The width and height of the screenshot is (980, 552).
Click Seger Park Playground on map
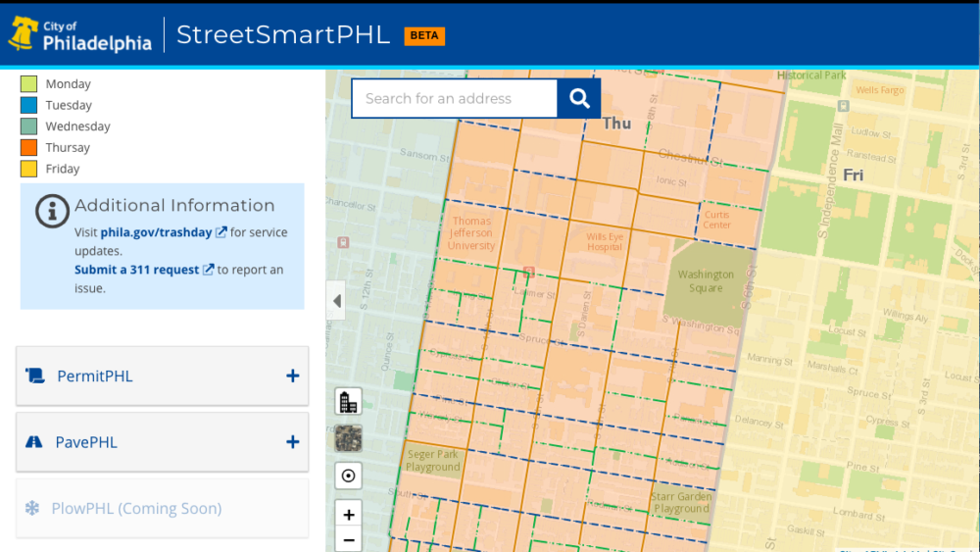coord(432,461)
